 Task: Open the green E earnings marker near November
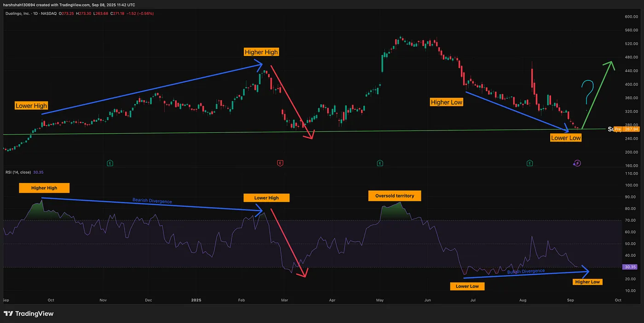pyautogui.click(x=110, y=163)
